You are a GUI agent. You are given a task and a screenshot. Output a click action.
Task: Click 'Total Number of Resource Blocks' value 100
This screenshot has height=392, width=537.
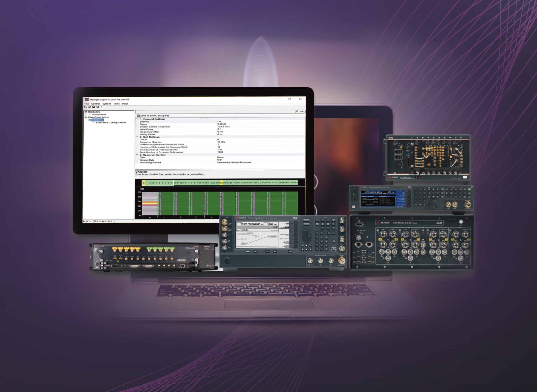point(219,149)
